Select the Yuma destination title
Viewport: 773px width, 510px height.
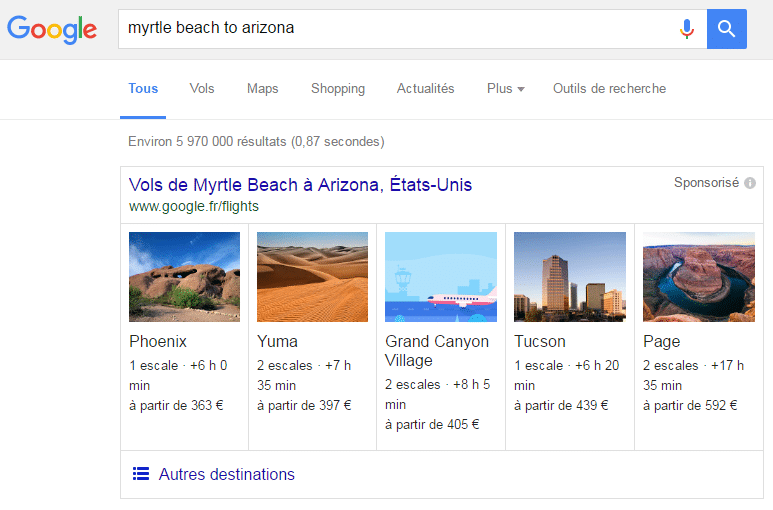tap(277, 341)
